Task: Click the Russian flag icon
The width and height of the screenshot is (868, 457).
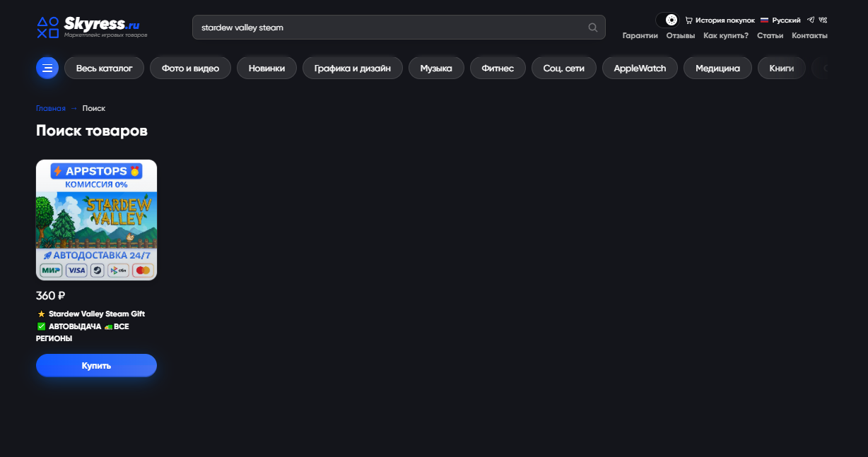Action: [x=764, y=20]
